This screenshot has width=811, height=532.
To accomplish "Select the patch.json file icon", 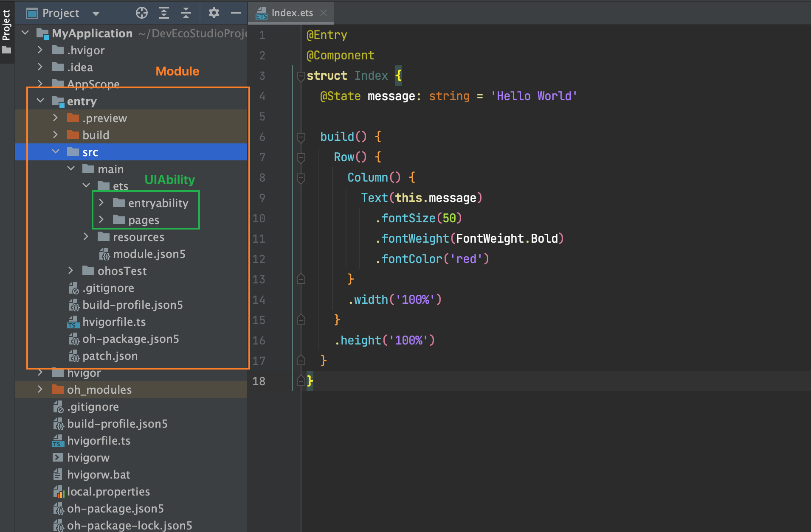I will coord(73,356).
